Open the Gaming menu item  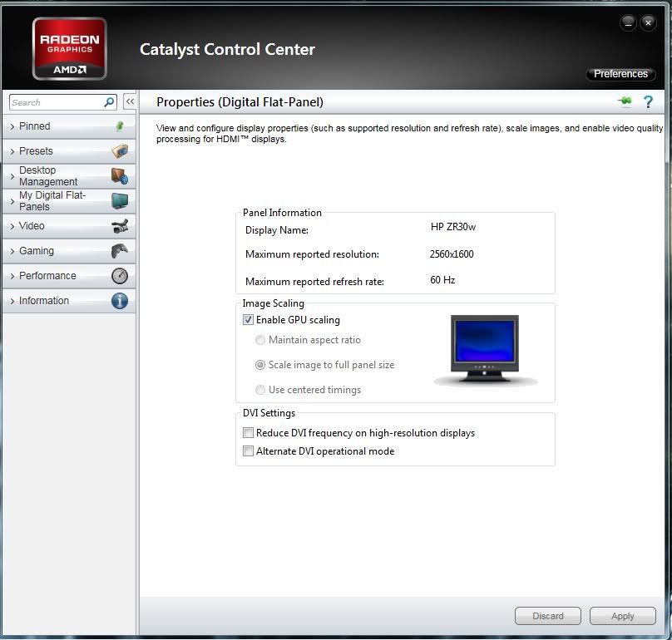tap(69, 251)
